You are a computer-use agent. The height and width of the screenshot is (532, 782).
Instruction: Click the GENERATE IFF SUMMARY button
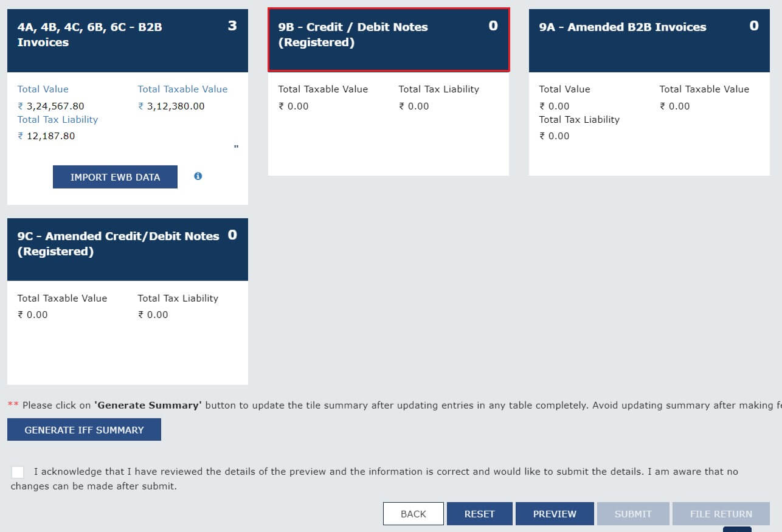[84, 430]
